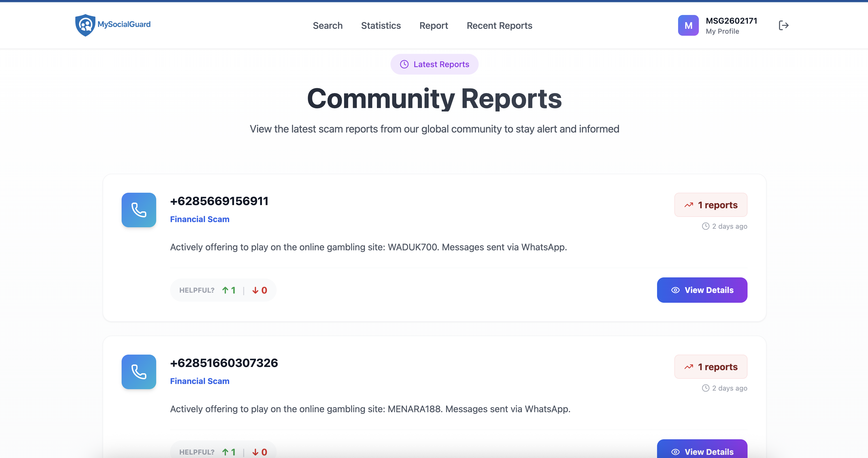
Task: View Details for +6285669156911
Action: pyautogui.click(x=702, y=290)
